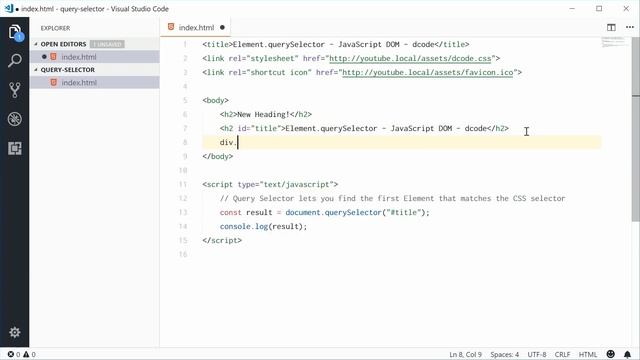Screen dimensions: 640x360
Task: Open the feedback smiley in status bar
Action: [x=611, y=354]
